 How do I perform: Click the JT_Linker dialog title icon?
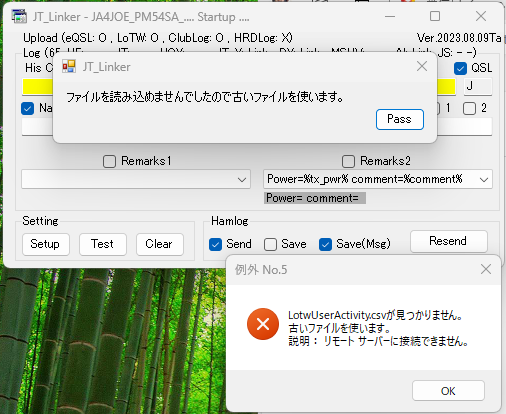coord(69,66)
